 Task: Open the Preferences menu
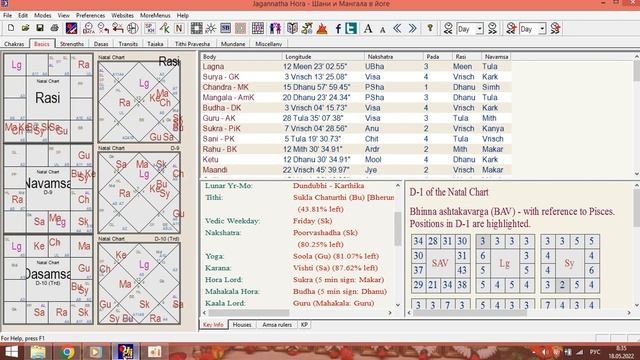coord(90,15)
